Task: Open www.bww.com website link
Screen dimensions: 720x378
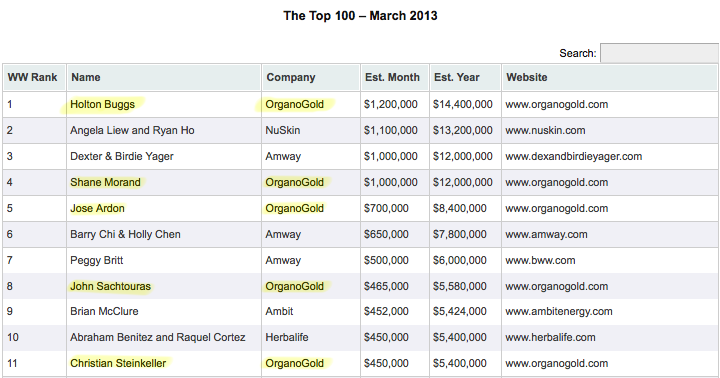Action: click(x=540, y=260)
